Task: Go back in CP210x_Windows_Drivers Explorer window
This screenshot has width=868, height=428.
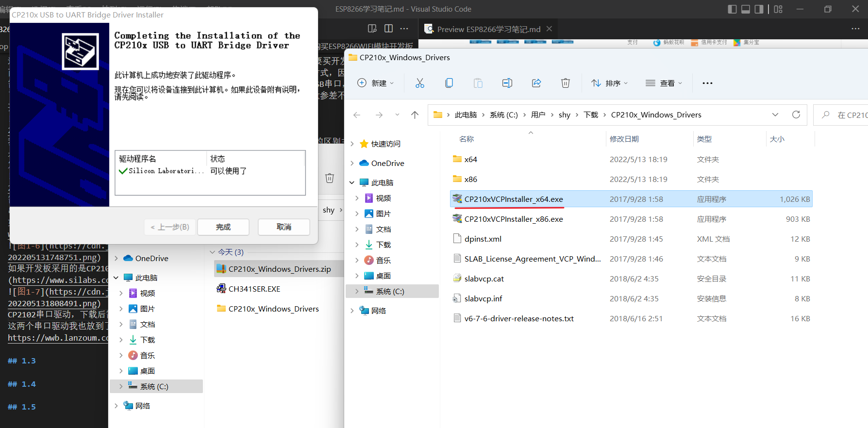Action: point(357,115)
